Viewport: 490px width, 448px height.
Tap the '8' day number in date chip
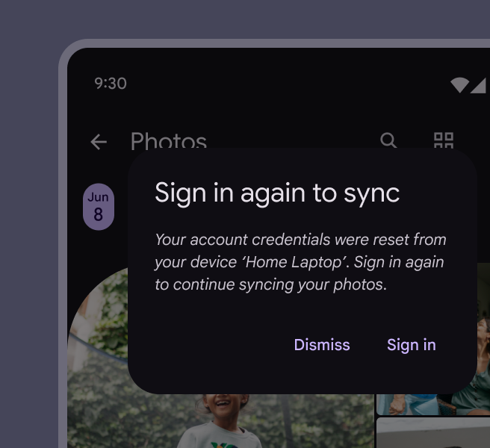98,216
